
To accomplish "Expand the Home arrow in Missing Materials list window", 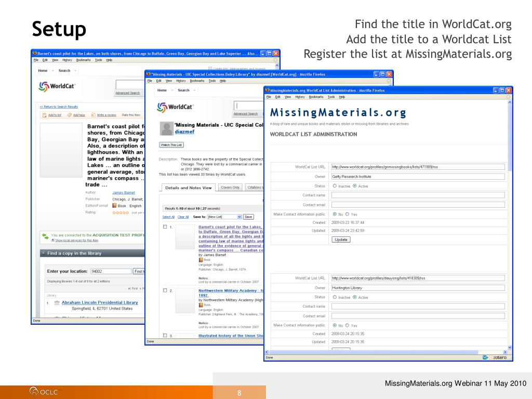I will [172, 90].
